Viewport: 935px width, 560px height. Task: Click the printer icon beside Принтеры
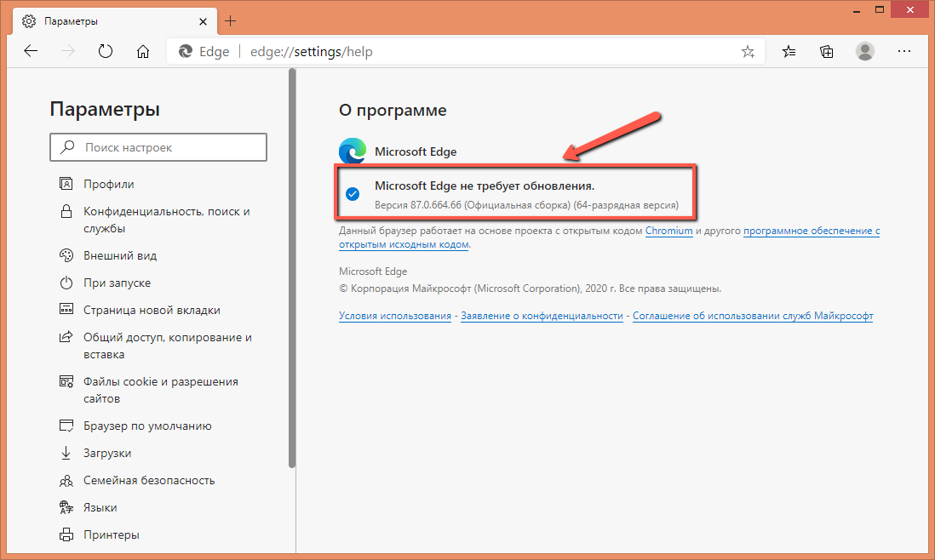[66, 535]
